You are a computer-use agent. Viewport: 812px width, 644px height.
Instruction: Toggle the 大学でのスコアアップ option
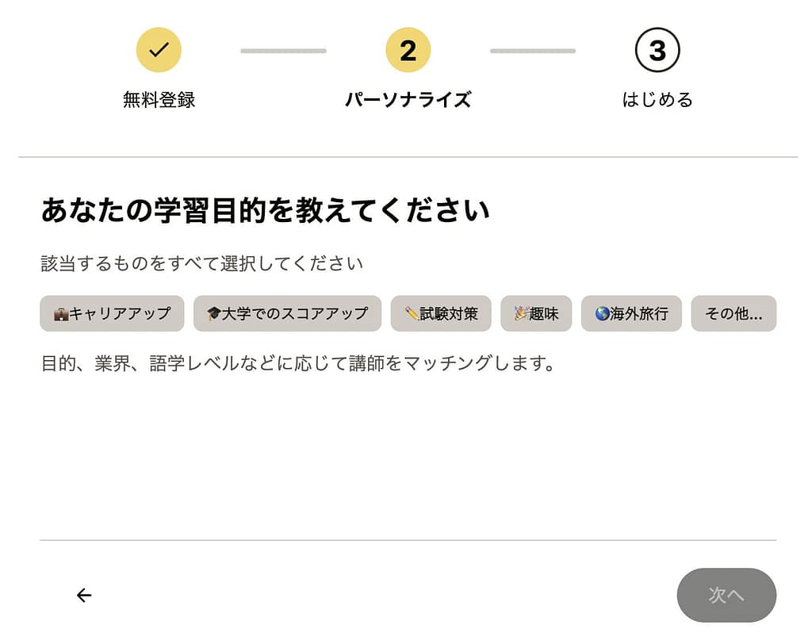(x=287, y=314)
